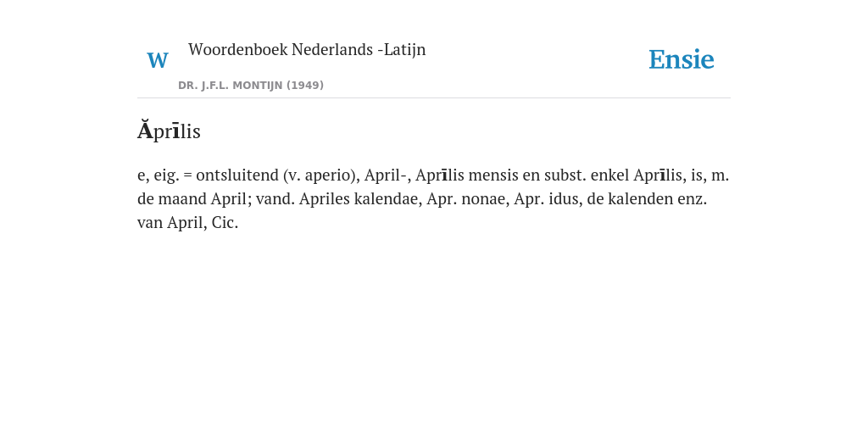Open Woordenboek Nederlands -Latijn title link

[307, 49]
